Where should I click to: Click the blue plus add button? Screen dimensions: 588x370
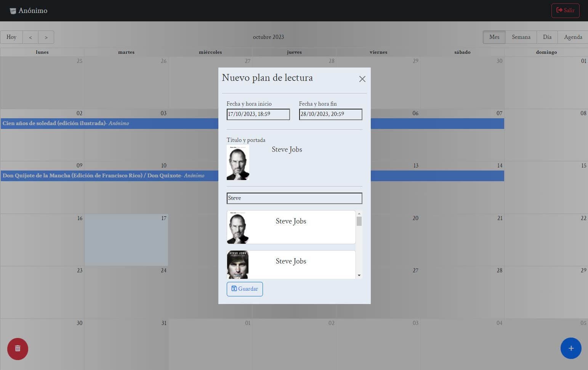pos(571,348)
